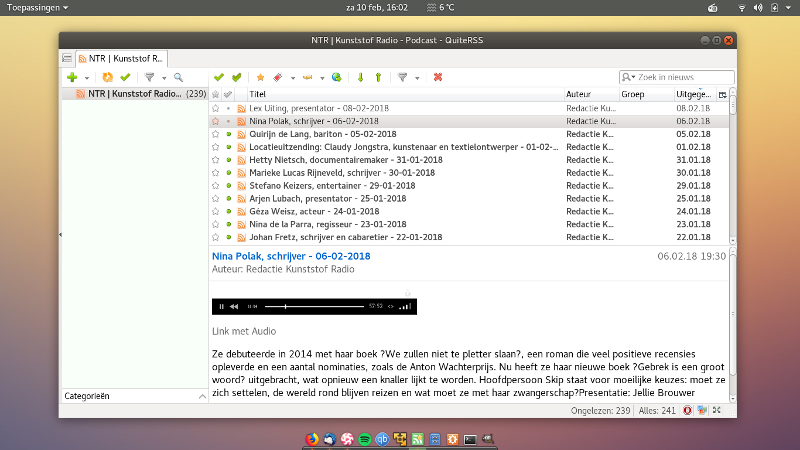The image size is (800, 450).
Task: Go to previous unread news up arrow
Action: (x=378, y=77)
